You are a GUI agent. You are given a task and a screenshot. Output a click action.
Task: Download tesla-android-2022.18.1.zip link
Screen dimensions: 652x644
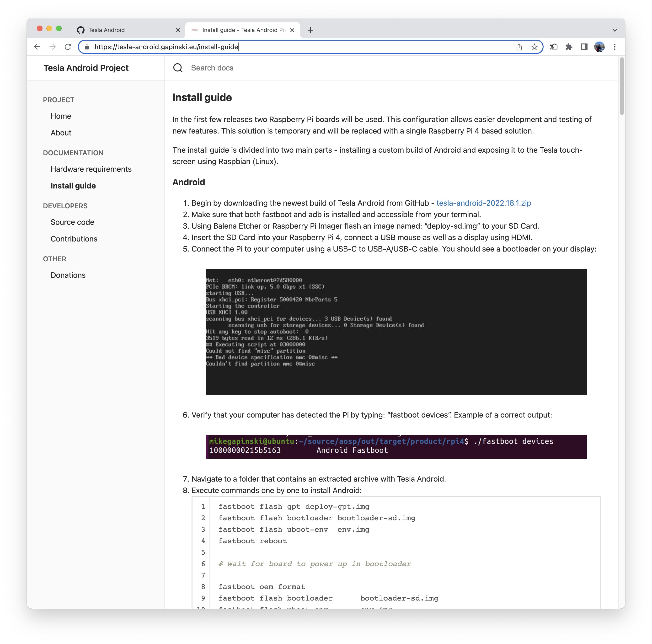[483, 203]
